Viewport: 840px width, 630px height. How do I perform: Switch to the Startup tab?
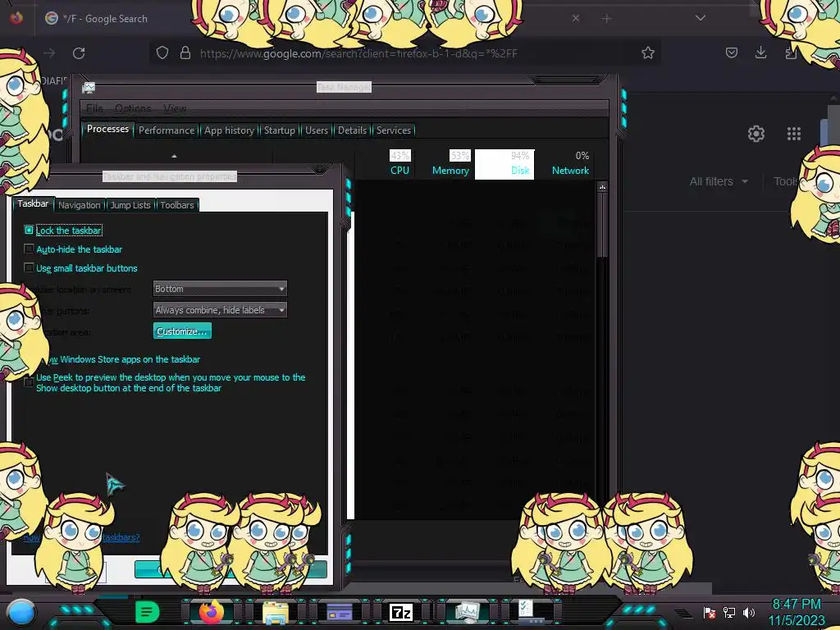click(x=279, y=130)
